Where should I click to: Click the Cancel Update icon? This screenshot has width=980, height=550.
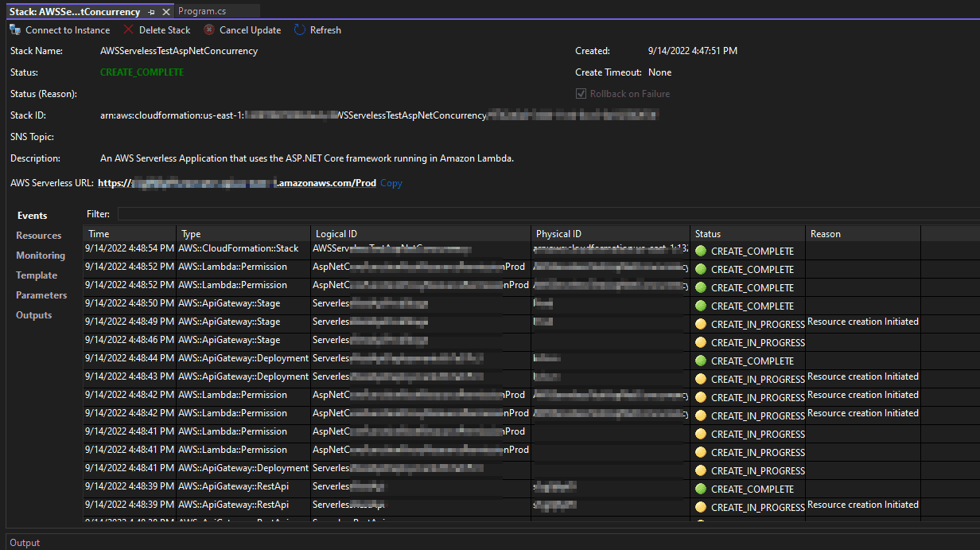pos(209,30)
